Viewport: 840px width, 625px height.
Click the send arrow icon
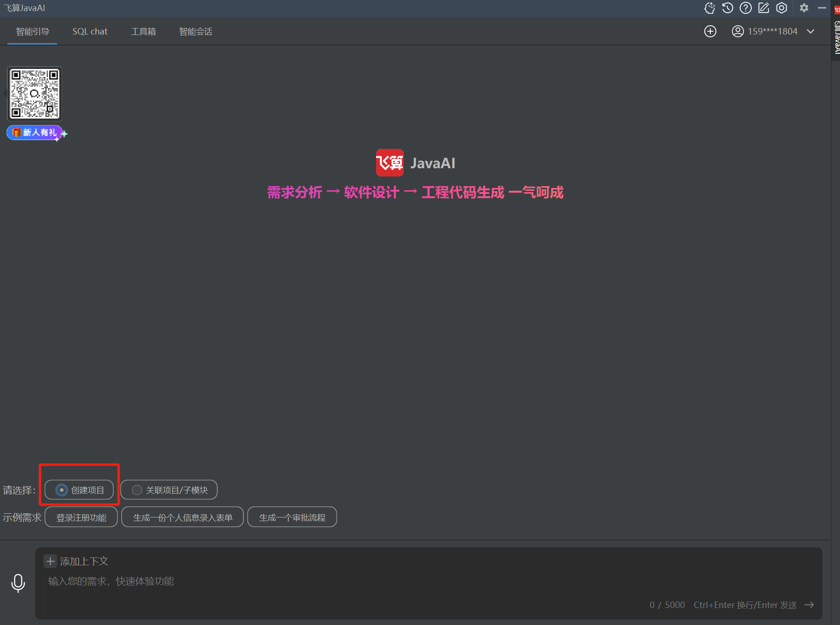coord(810,605)
